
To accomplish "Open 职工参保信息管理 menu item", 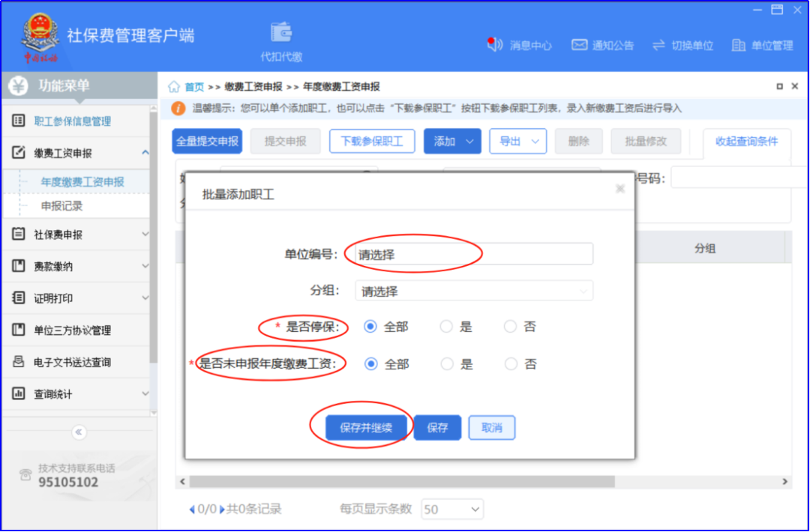I will [76, 121].
